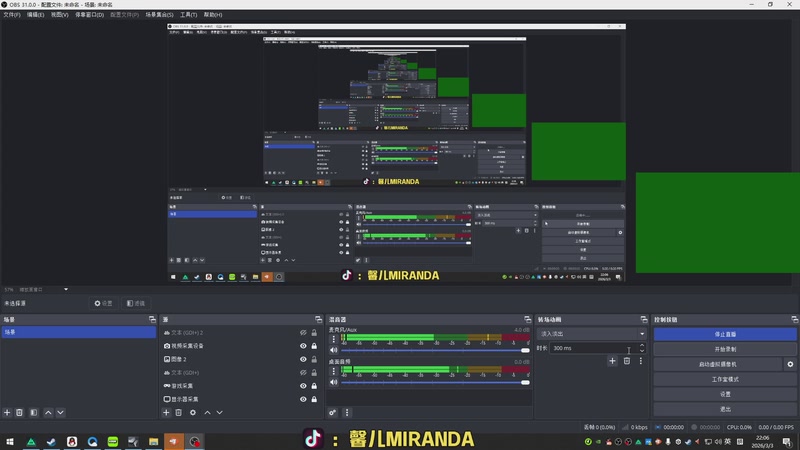Open source properties gear in Sources panel
This screenshot has height=450, width=800.
point(193,412)
